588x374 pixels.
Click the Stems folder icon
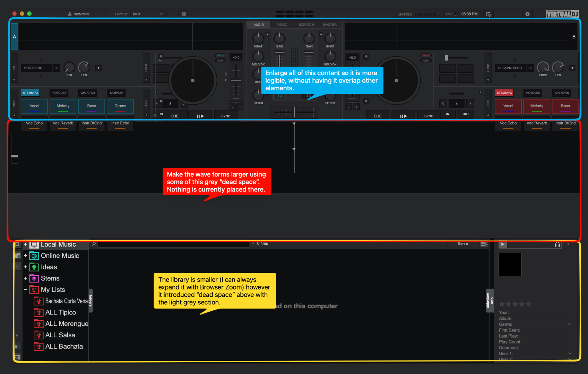(34, 278)
